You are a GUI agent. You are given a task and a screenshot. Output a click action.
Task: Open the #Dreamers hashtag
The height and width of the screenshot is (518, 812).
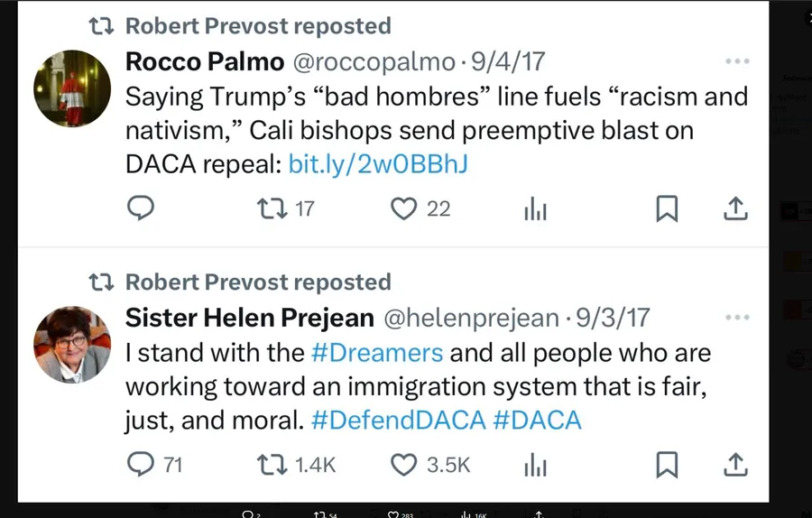[377, 353]
